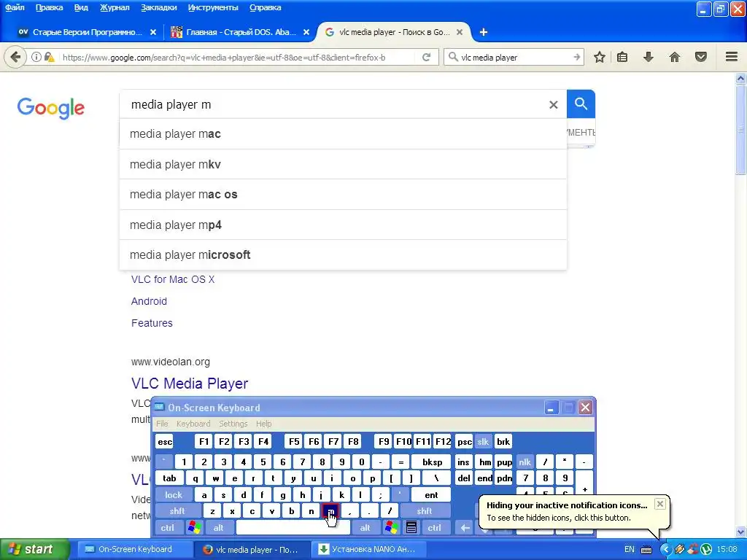This screenshot has height=560, width=747.
Task: Select suggestion media player mp4
Action: point(343,225)
